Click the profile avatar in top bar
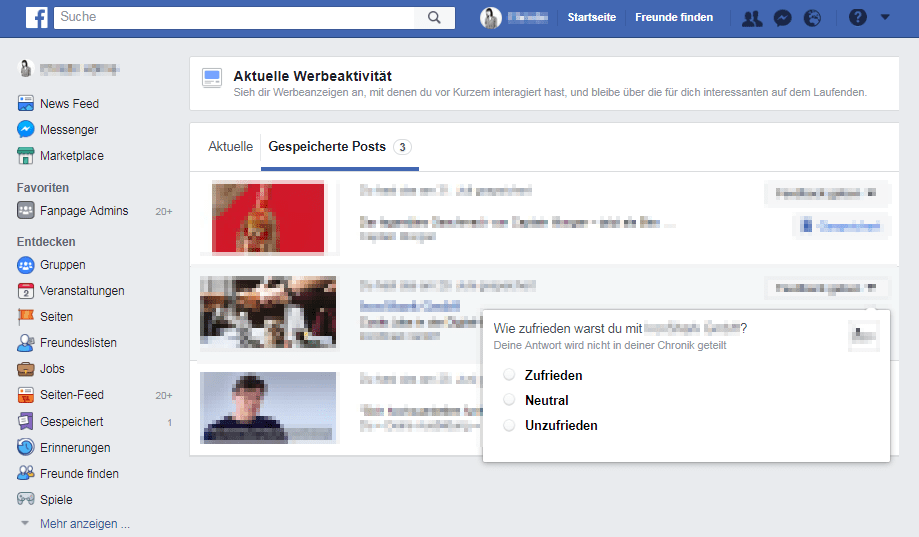919x537 pixels. pos(491,18)
